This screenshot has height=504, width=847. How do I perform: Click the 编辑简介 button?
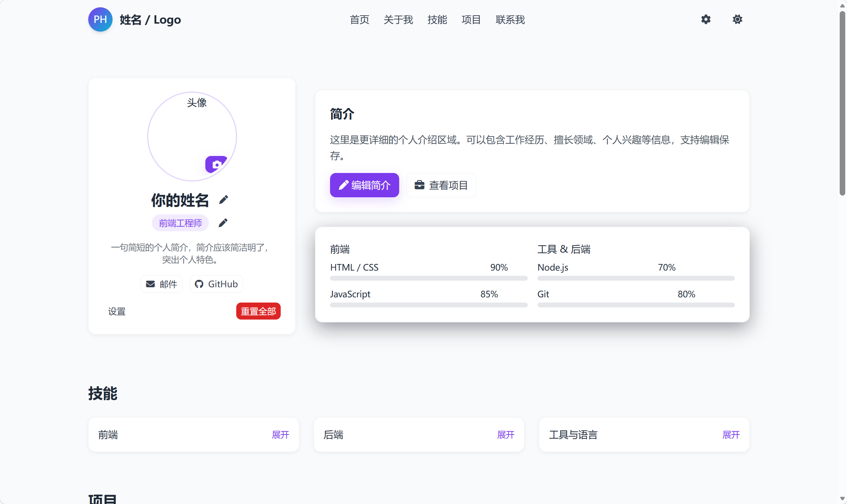[x=364, y=185]
